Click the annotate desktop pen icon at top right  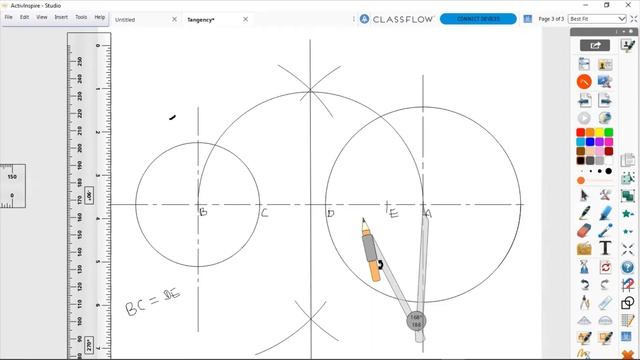point(627,45)
